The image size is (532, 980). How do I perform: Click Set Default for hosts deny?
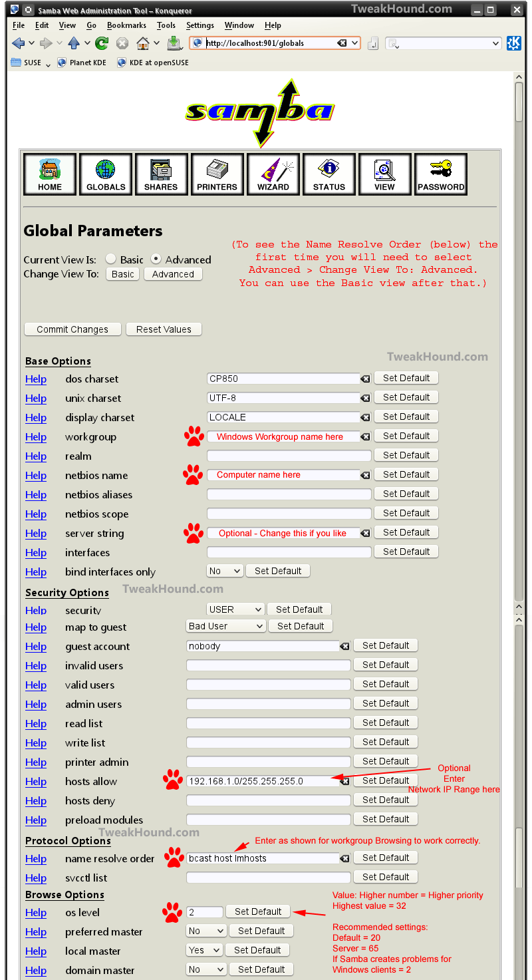[x=386, y=800]
